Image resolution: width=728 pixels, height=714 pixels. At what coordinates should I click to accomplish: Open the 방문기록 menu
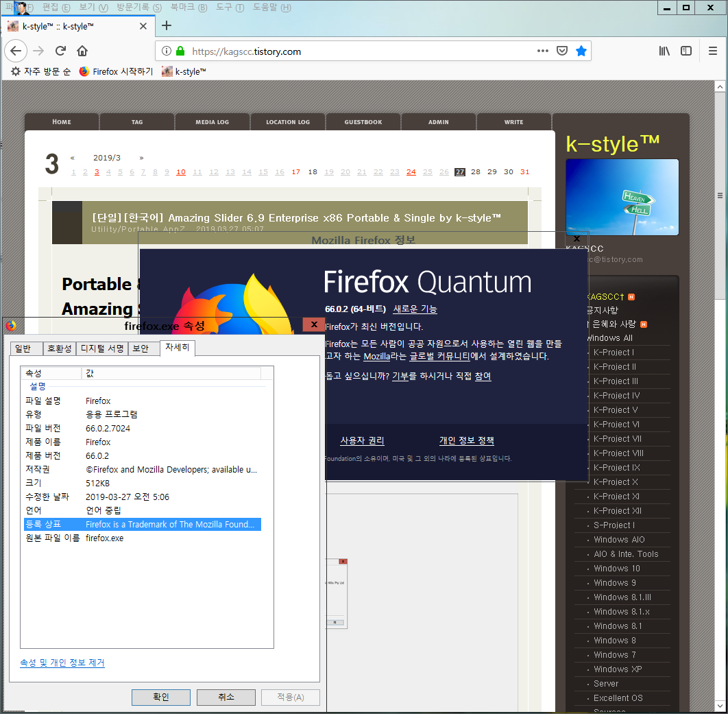coord(139,8)
